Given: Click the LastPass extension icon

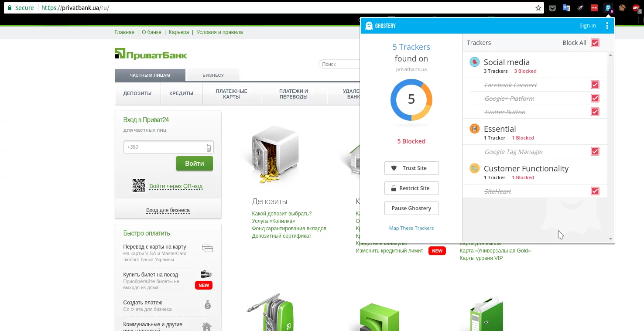Looking at the screenshot, I should click(594, 8).
